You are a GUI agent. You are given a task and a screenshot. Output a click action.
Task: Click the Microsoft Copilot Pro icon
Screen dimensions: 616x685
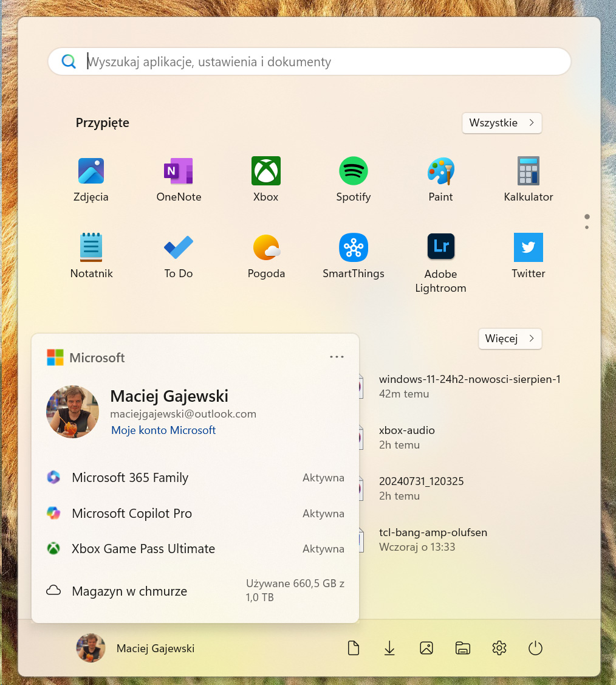tap(53, 513)
